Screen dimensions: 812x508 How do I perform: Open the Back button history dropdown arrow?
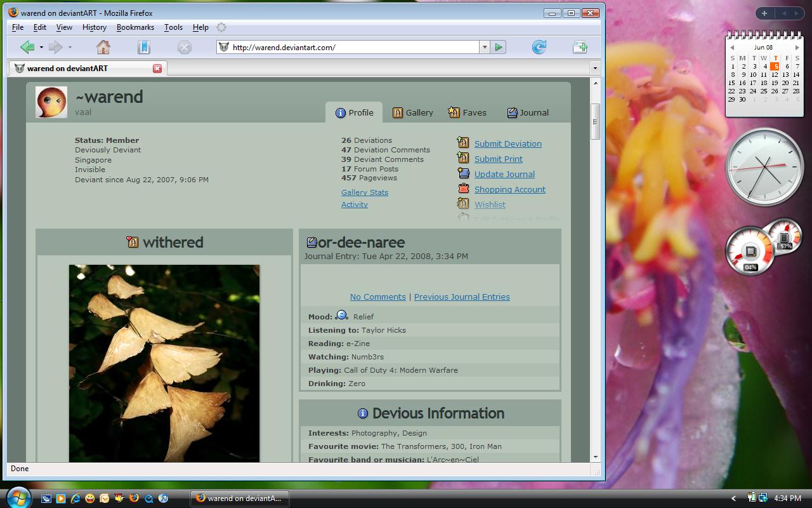tap(41, 47)
